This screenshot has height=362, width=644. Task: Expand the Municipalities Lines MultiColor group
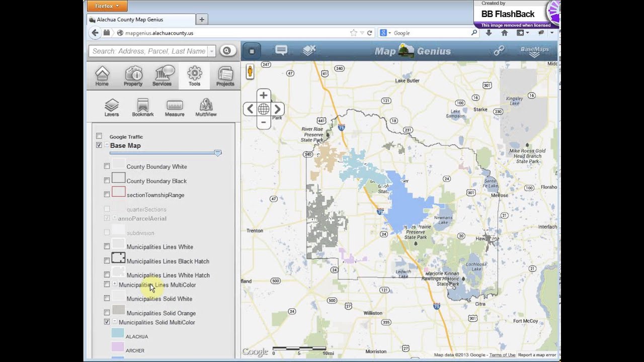coord(115,284)
